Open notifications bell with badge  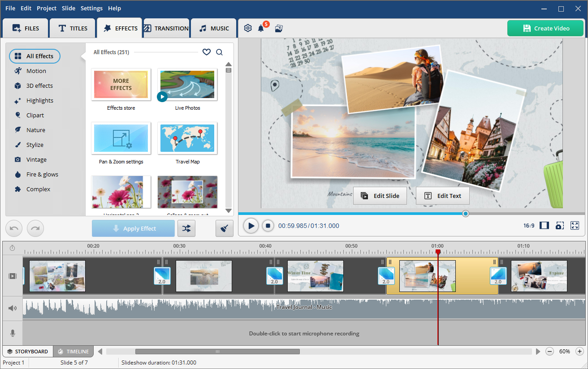[x=261, y=28]
